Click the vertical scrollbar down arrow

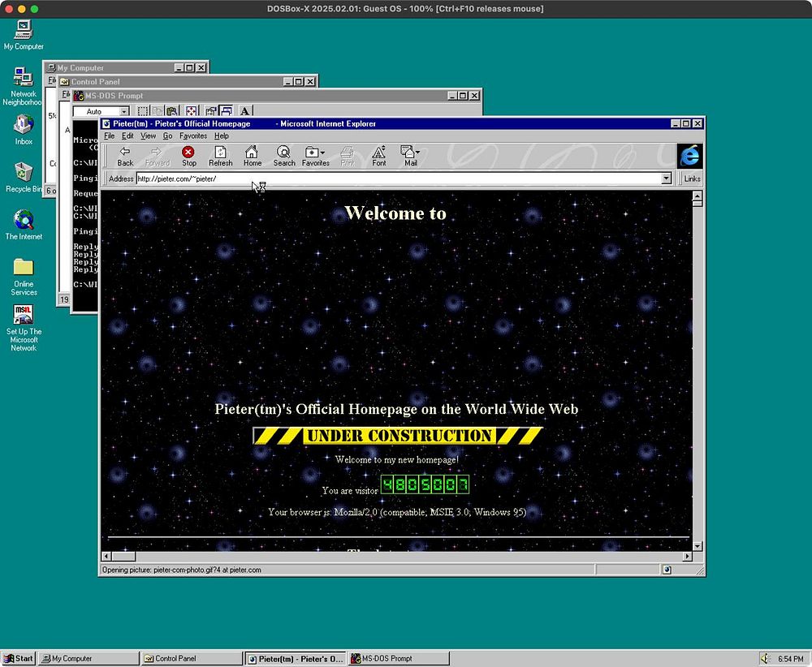[697, 546]
